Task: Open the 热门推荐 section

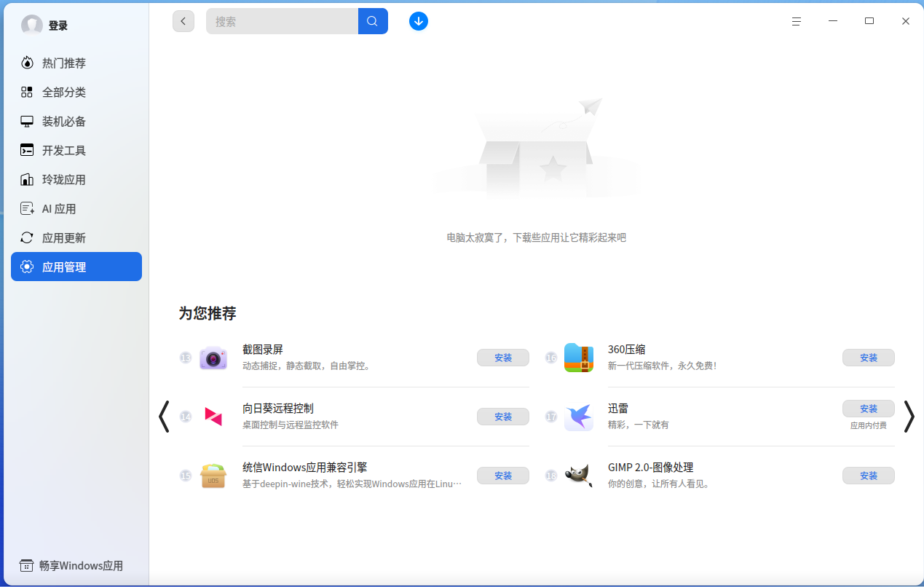Action: 76,63
